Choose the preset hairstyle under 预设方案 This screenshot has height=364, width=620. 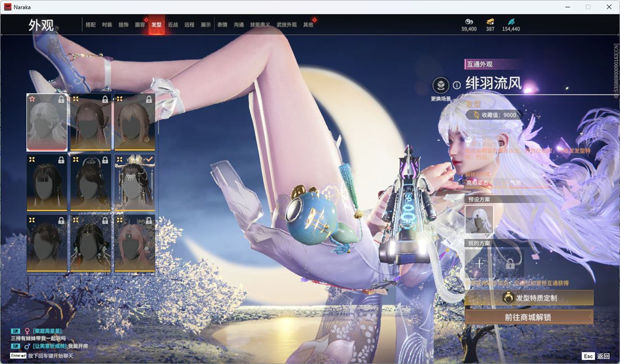tap(479, 219)
